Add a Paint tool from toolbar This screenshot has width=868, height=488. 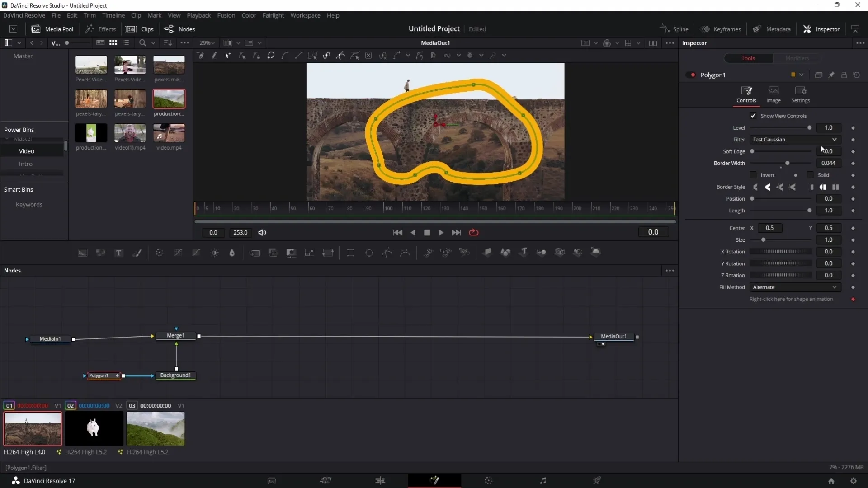coord(137,253)
